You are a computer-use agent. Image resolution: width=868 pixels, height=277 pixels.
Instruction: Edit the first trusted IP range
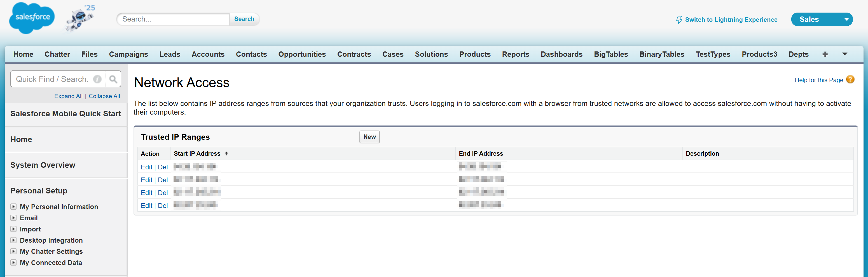147,167
